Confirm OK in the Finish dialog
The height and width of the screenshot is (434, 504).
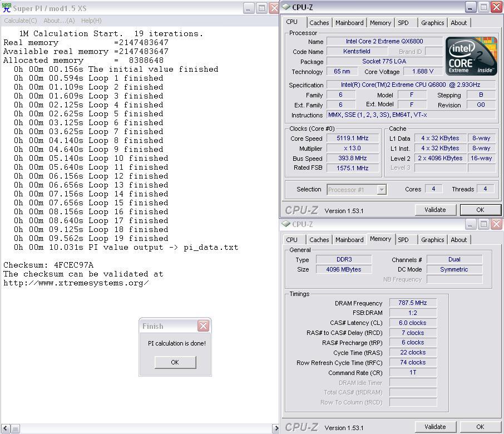pyautogui.click(x=175, y=362)
